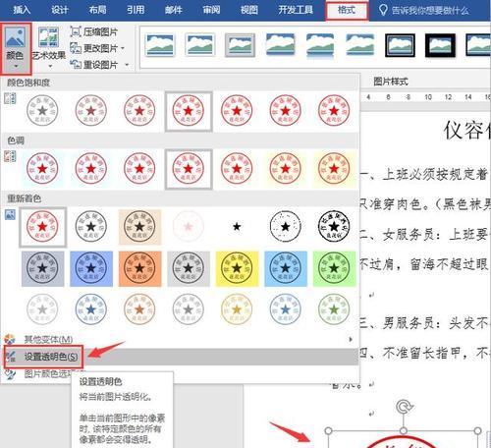Viewport: 491px width, 448px height.
Task: Apply the green recolor stamp swatch
Action: [x=334, y=269]
